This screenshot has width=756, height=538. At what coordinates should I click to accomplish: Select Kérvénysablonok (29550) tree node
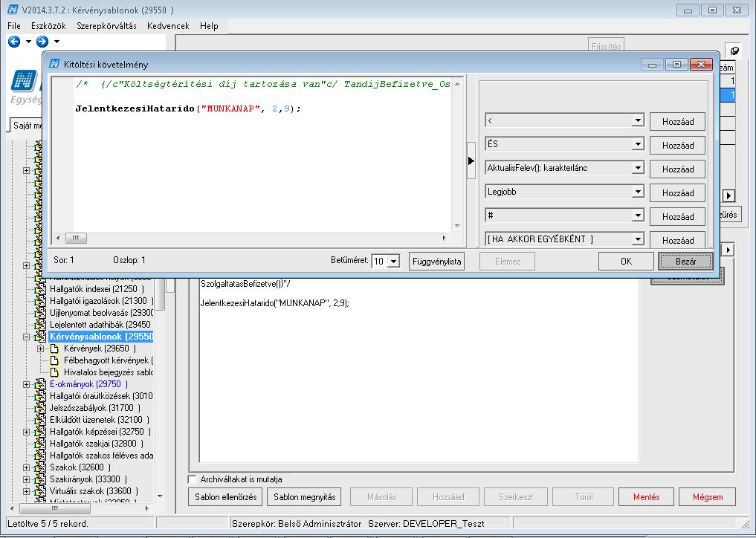click(x=101, y=337)
